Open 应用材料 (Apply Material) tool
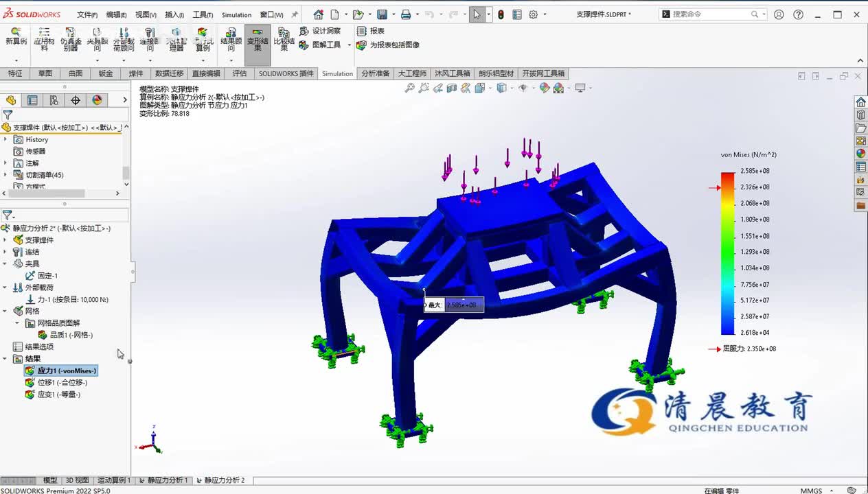This screenshot has width=868, height=494. pos(44,40)
